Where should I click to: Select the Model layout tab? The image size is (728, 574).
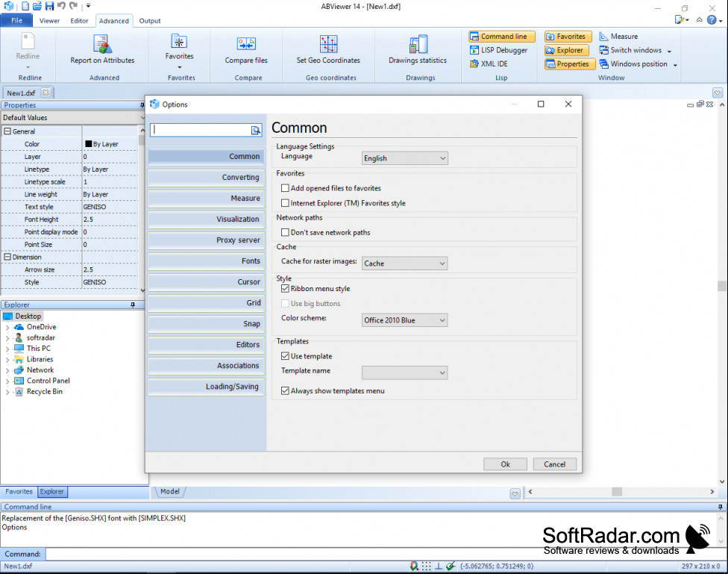click(169, 492)
